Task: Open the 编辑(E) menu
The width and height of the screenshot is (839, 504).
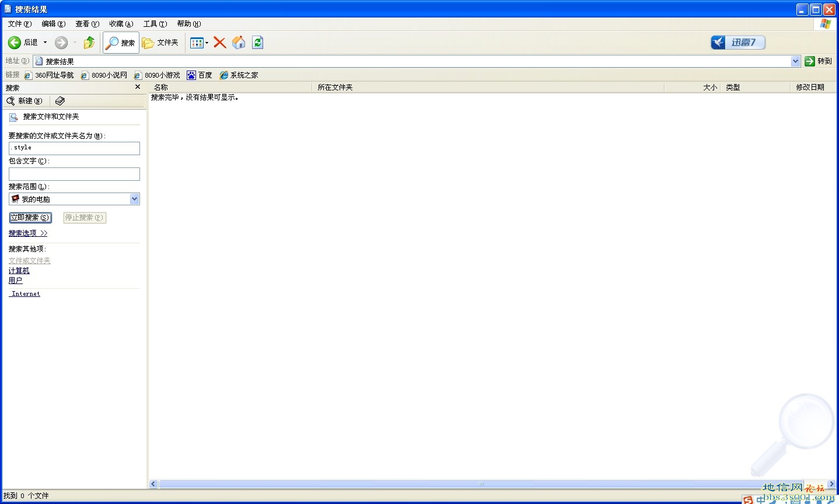Action: click(x=53, y=24)
